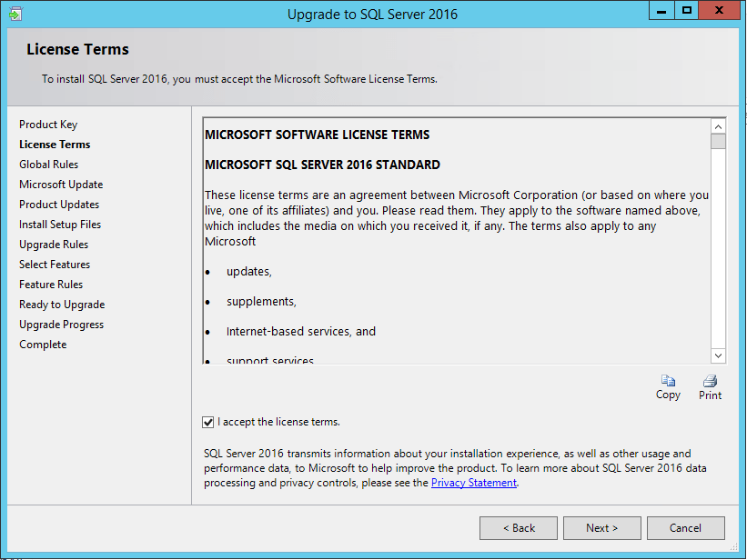Image resolution: width=747 pixels, height=560 pixels.
Task: Minimize the Upgrade to SQL Server window
Action: tap(661, 11)
